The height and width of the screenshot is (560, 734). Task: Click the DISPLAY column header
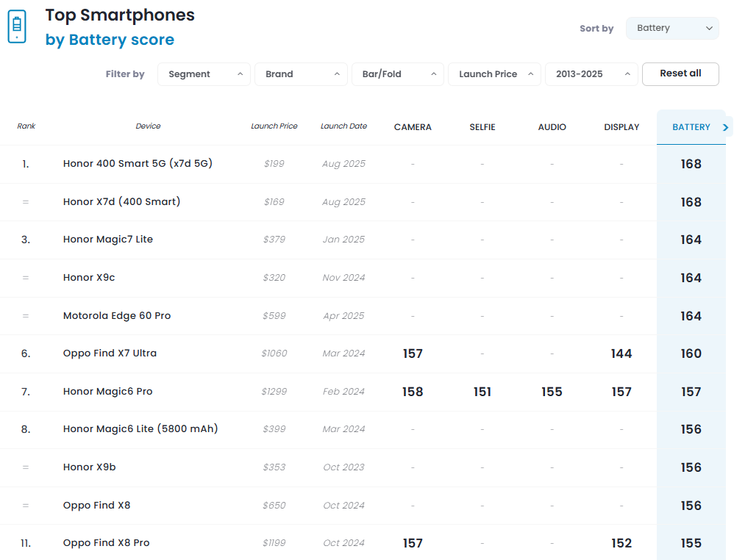(621, 127)
